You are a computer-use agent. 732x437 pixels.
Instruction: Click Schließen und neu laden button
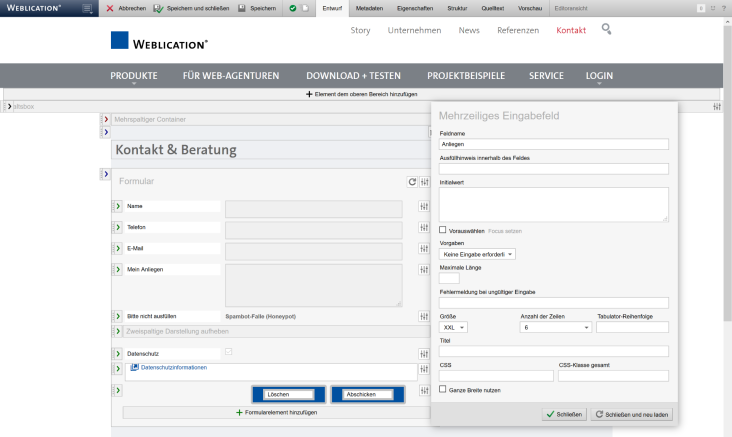pyautogui.click(x=632, y=414)
